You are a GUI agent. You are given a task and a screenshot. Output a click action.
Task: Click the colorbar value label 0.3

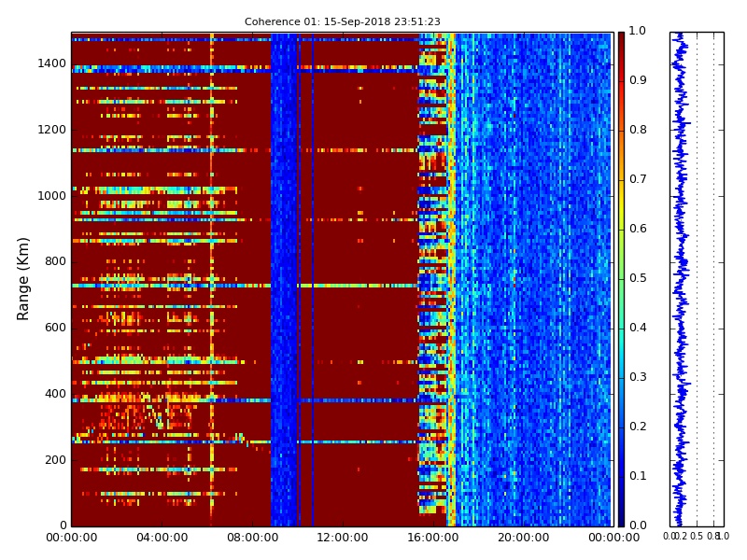pyautogui.click(x=638, y=377)
